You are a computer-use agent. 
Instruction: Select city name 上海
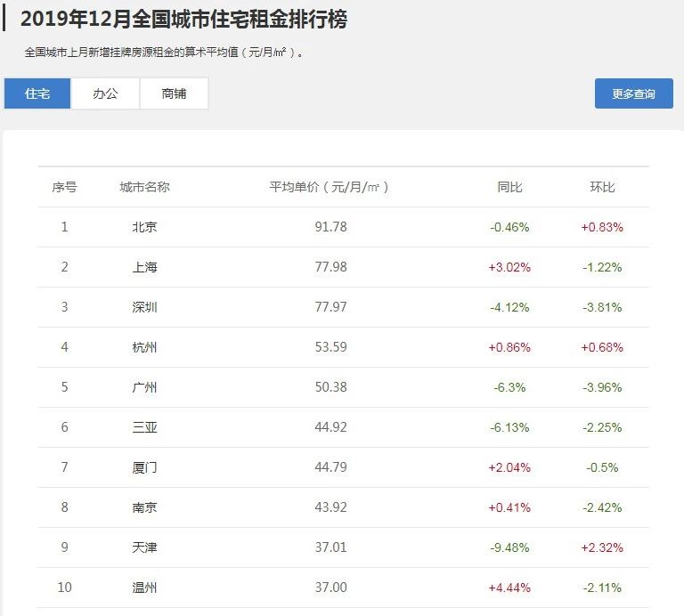tap(144, 267)
